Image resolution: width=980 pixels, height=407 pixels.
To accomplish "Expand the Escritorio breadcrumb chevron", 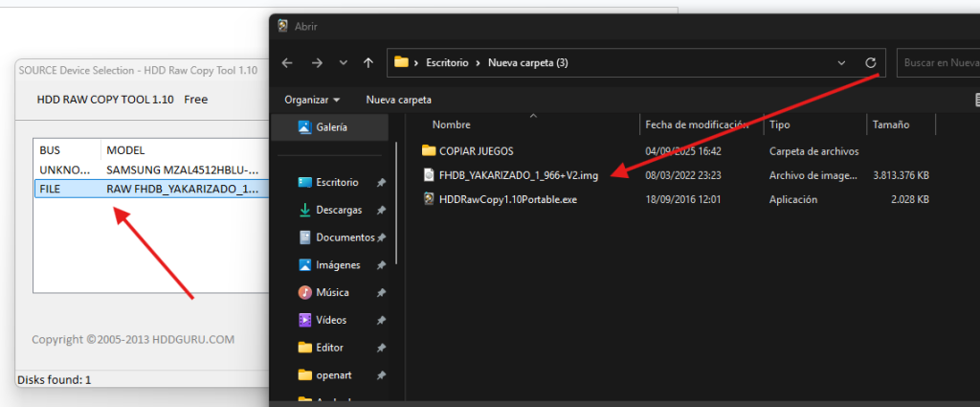I will click(477, 63).
